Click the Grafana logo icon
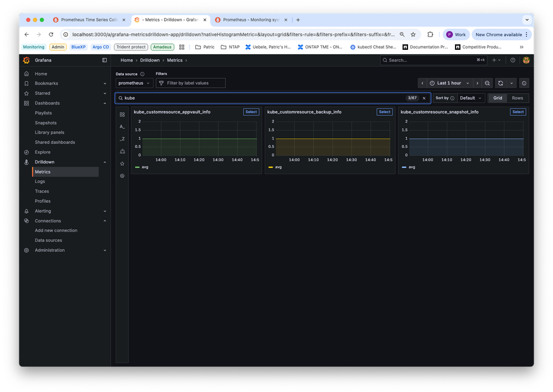The width and height of the screenshot is (553, 392). point(26,60)
